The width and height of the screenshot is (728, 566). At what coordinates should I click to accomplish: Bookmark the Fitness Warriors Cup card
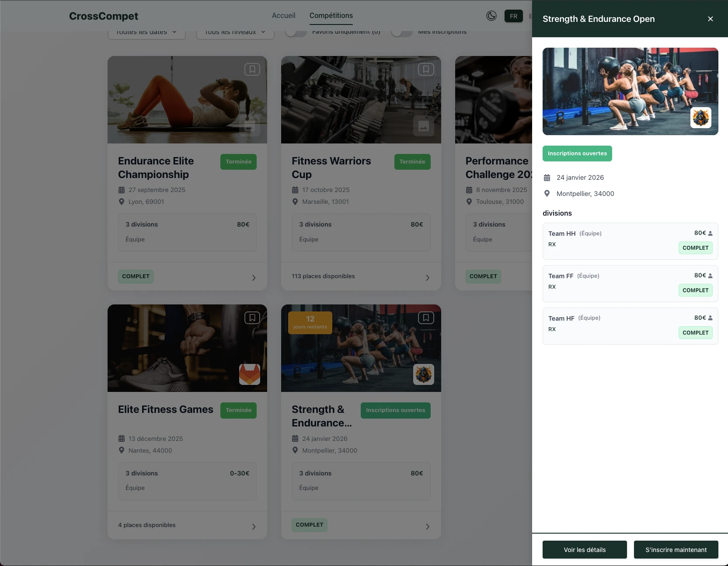(x=425, y=69)
